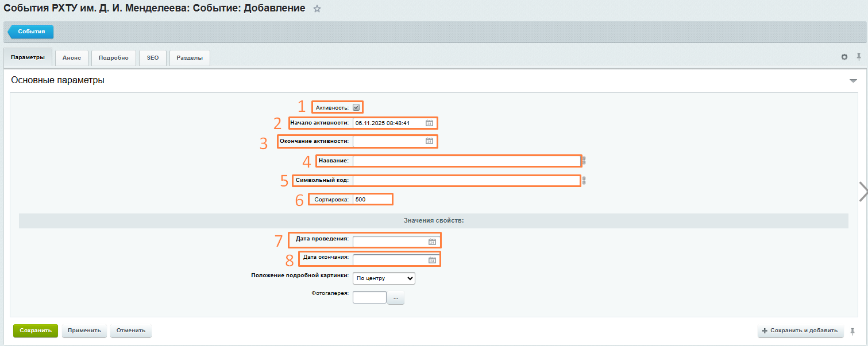Screen dimensions: 868x346
Task: Toggle the Активность checkbox
Action: pyautogui.click(x=357, y=107)
